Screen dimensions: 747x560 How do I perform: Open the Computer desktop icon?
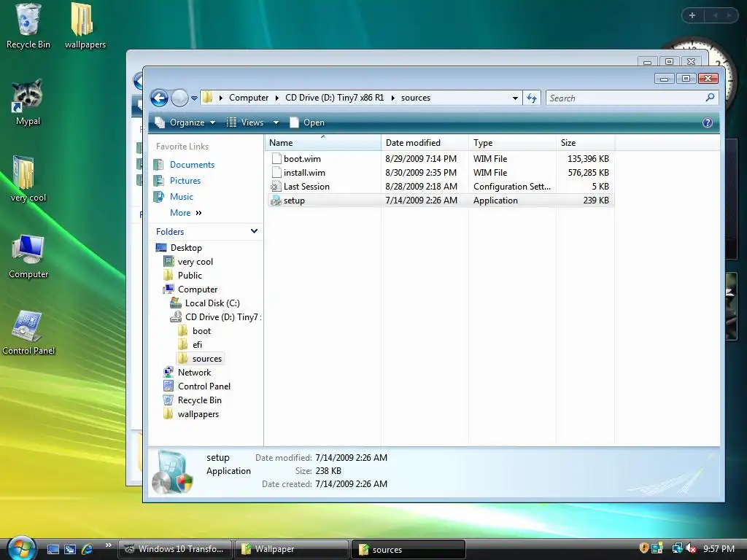coord(28,256)
